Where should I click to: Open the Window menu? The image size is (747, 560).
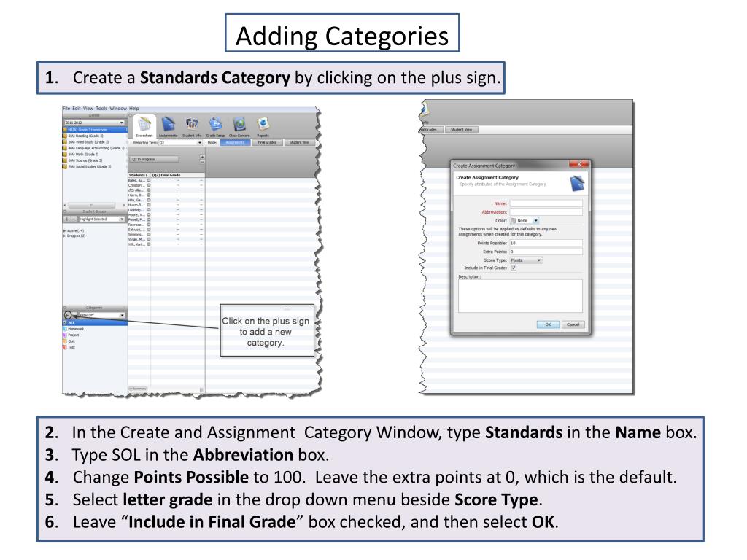coord(118,109)
